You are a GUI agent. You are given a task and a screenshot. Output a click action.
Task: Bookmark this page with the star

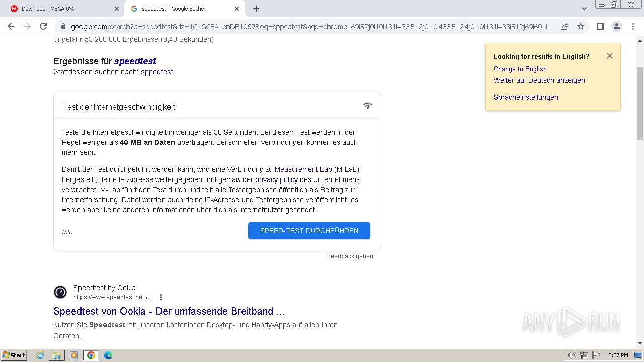(581, 26)
